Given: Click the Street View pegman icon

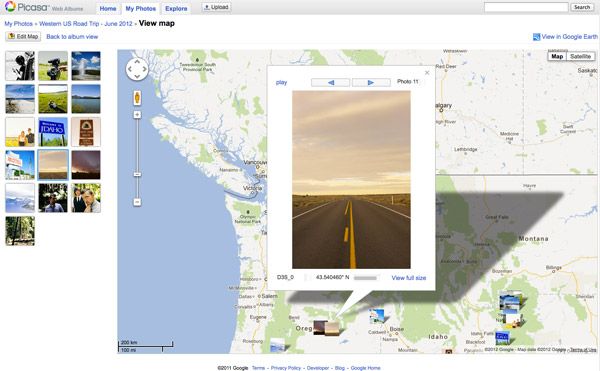Looking at the screenshot, I should [137, 98].
